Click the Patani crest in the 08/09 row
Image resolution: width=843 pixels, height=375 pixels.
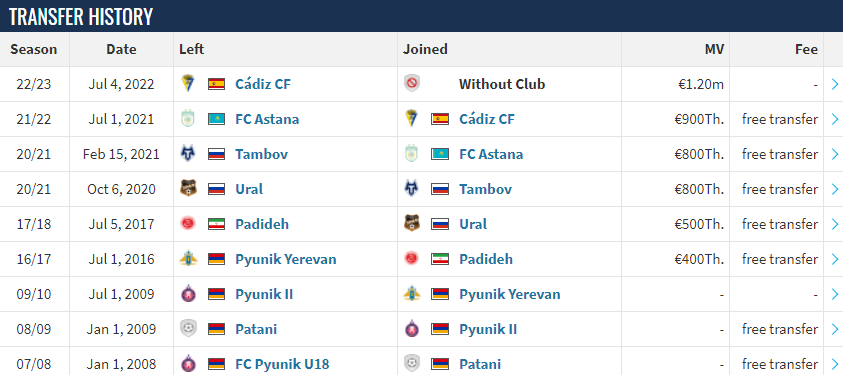click(188, 329)
